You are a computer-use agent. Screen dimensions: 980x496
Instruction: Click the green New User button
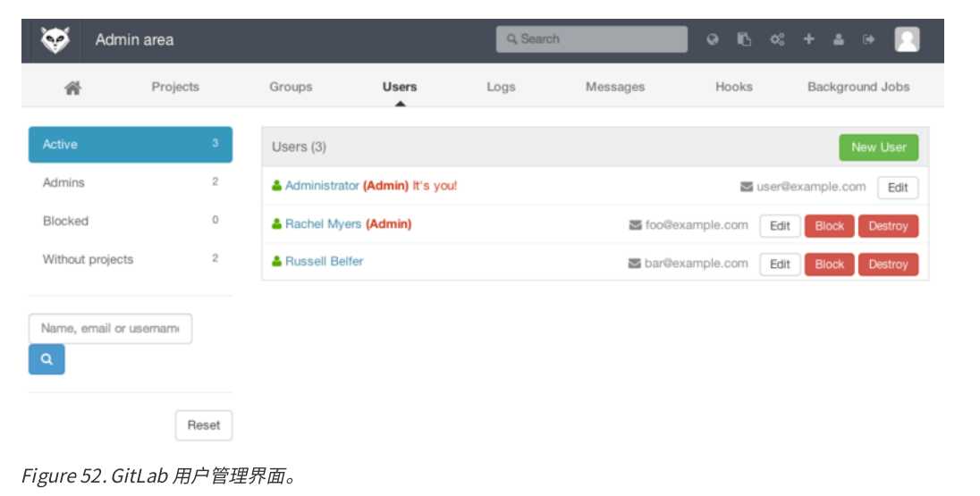878,147
